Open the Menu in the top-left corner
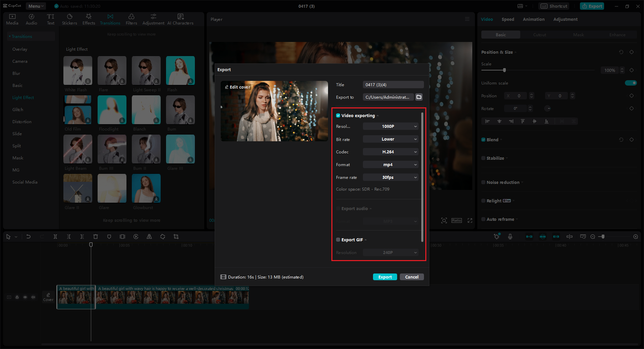644x349 pixels. (36, 6)
